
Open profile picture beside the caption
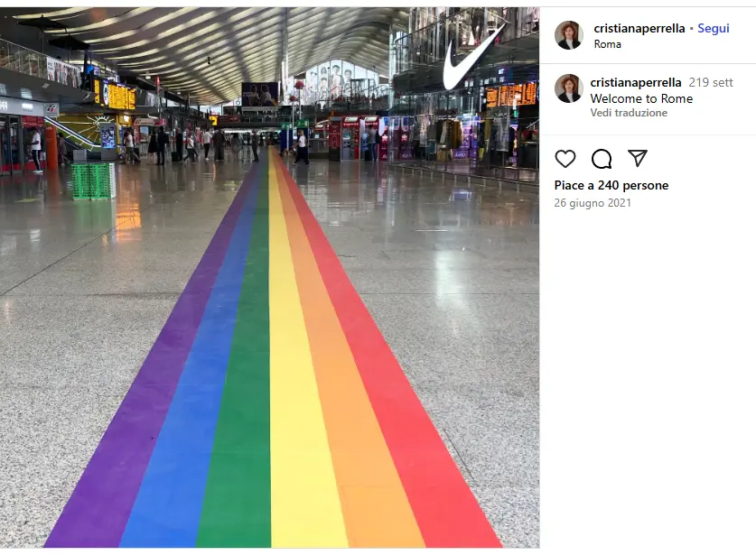[569, 88]
